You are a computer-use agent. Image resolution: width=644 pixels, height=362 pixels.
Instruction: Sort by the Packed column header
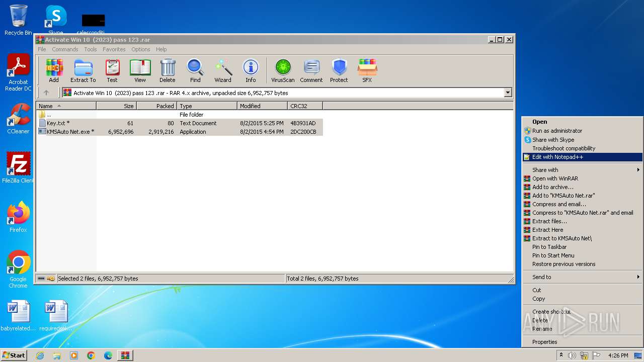(156, 106)
